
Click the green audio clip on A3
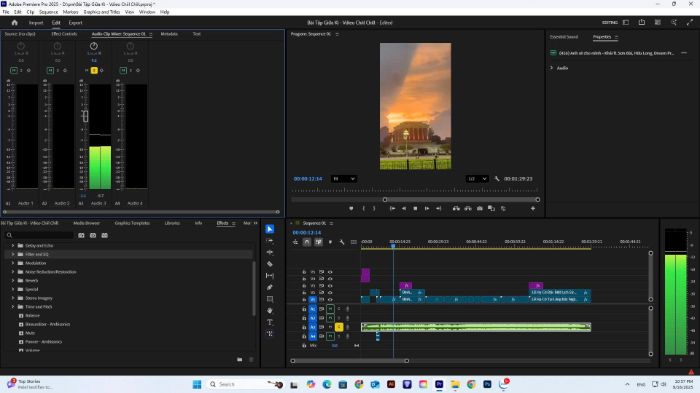(476, 327)
